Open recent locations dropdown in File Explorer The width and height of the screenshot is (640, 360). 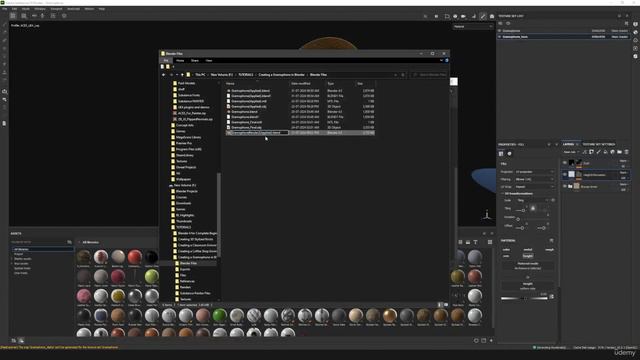coord(177,75)
